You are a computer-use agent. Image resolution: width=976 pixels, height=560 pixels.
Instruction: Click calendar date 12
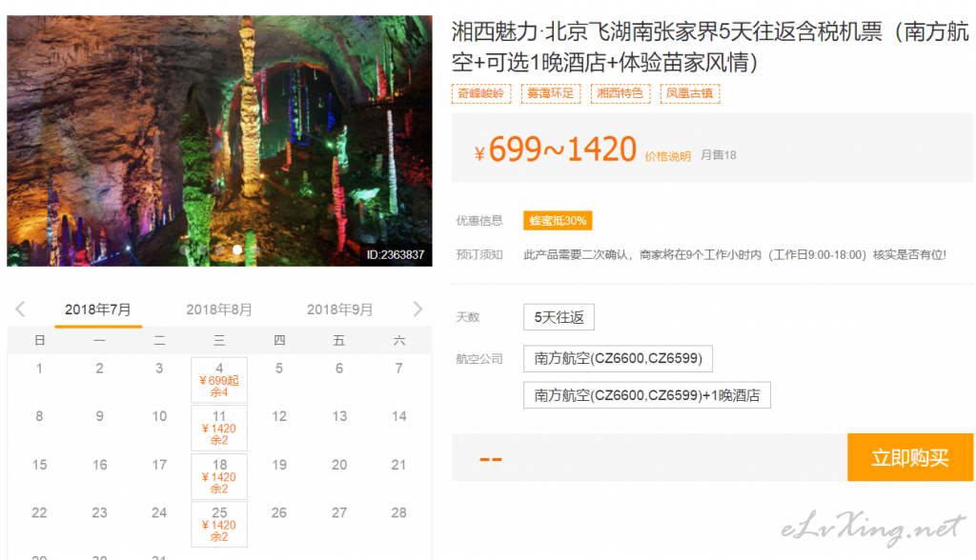[279, 416]
